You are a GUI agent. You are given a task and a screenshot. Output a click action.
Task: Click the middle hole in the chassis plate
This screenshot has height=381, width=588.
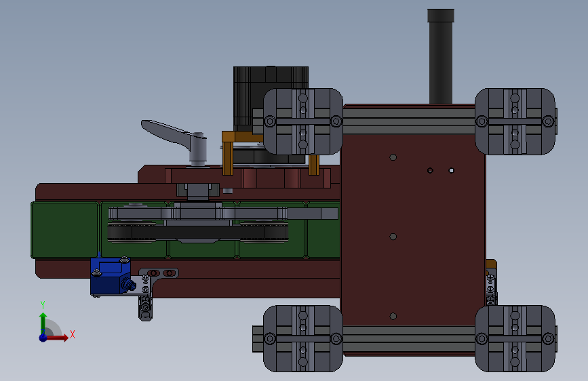coord(393,237)
